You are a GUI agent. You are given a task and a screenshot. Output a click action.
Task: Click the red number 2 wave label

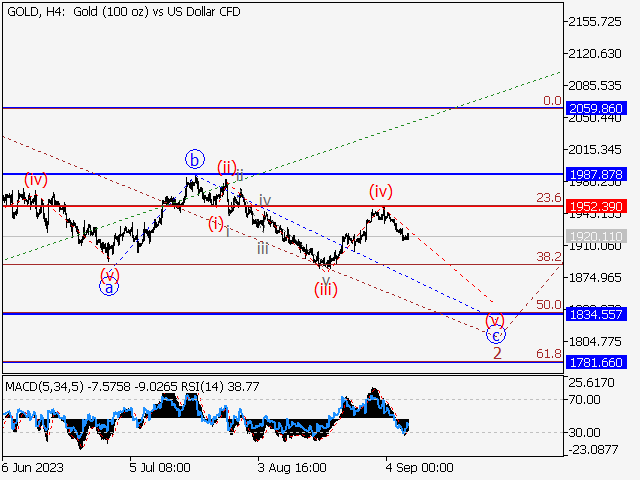coord(496,353)
